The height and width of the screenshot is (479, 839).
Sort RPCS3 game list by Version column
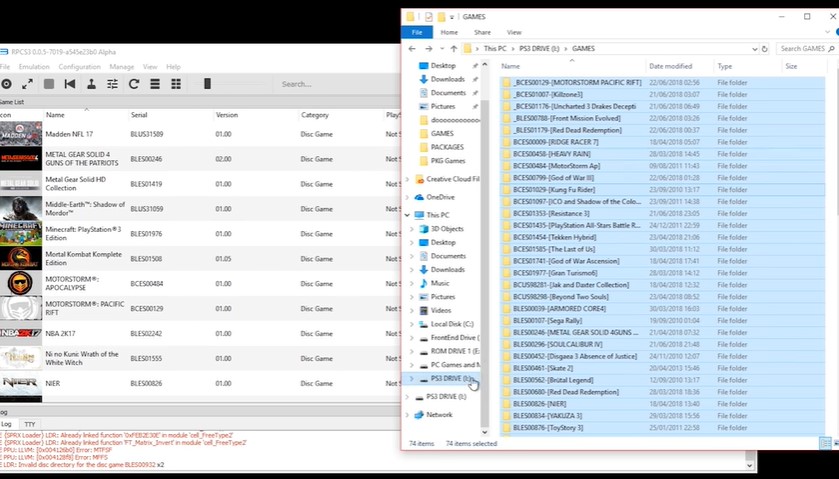coord(227,115)
